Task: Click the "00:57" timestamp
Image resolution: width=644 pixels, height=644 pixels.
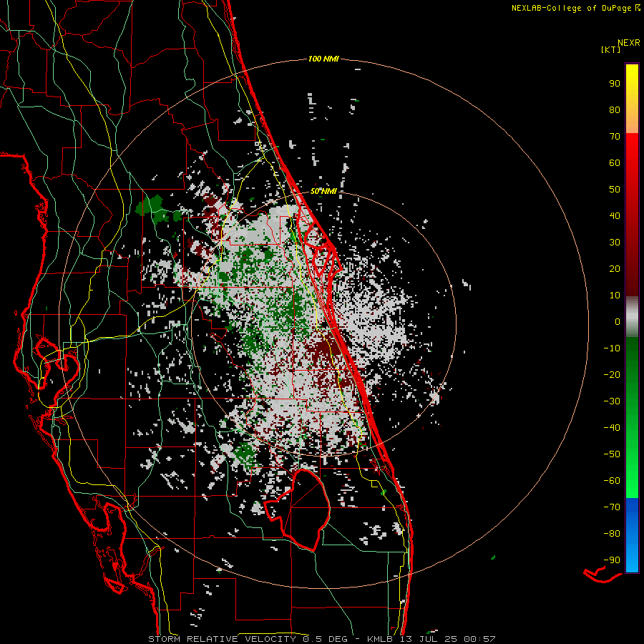Action: coord(479,639)
